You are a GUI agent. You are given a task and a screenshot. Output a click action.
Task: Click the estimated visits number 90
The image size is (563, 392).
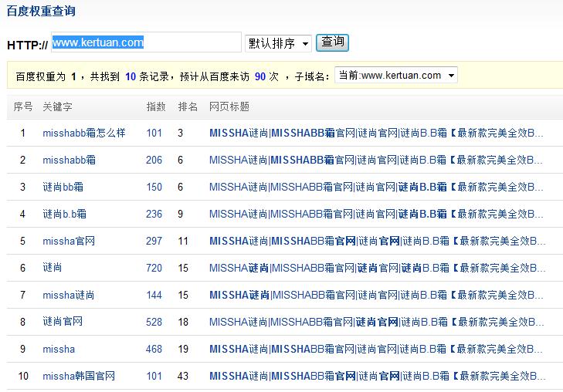pyautogui.click(x=260, y=76)
